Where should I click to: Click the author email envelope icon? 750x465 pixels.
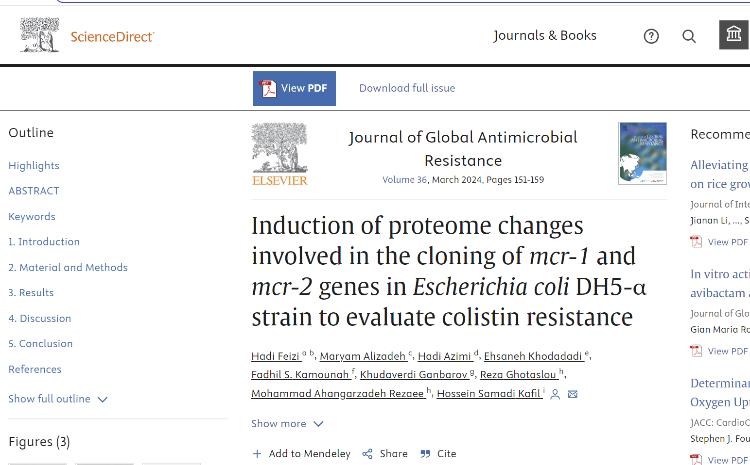click(573, 394)
